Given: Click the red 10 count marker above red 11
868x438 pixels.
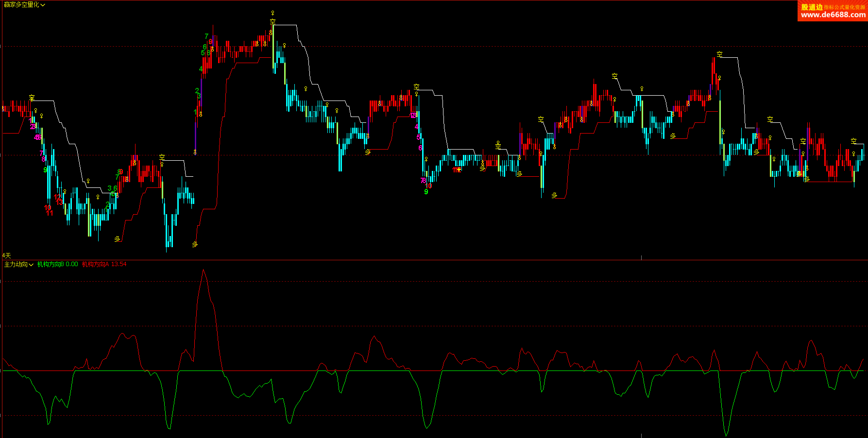Looking at the screenshot, I should [x=48, y=208].
